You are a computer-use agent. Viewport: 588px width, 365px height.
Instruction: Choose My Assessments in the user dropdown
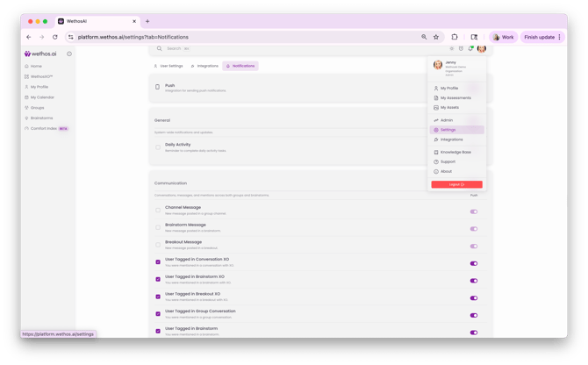[456, 97]
